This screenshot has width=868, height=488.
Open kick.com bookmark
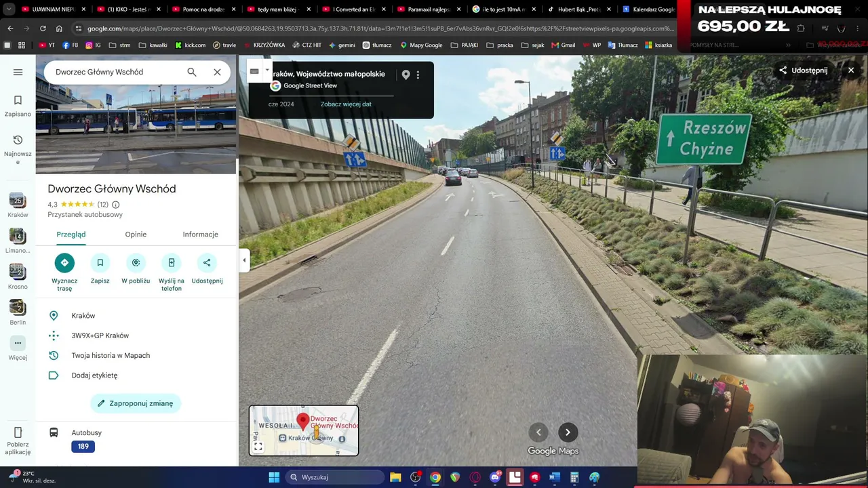pos(190,45)
